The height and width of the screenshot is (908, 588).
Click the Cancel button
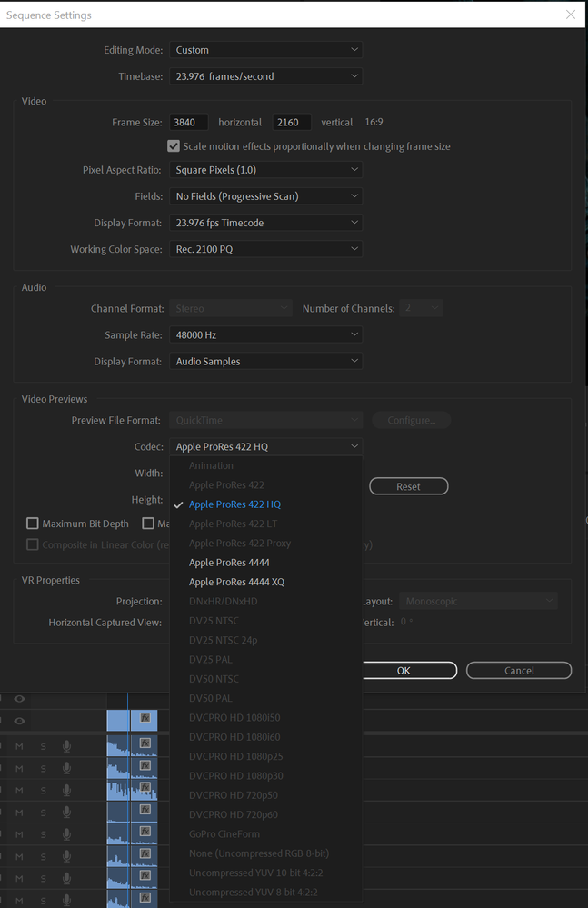(x=519, y=671)
